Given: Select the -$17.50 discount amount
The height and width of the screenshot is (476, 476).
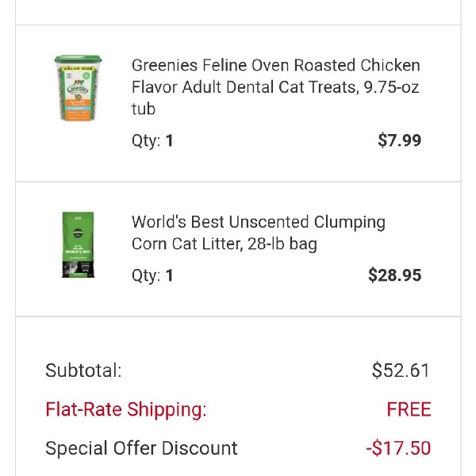Looking at the screenshot, I should pos(398,448).
